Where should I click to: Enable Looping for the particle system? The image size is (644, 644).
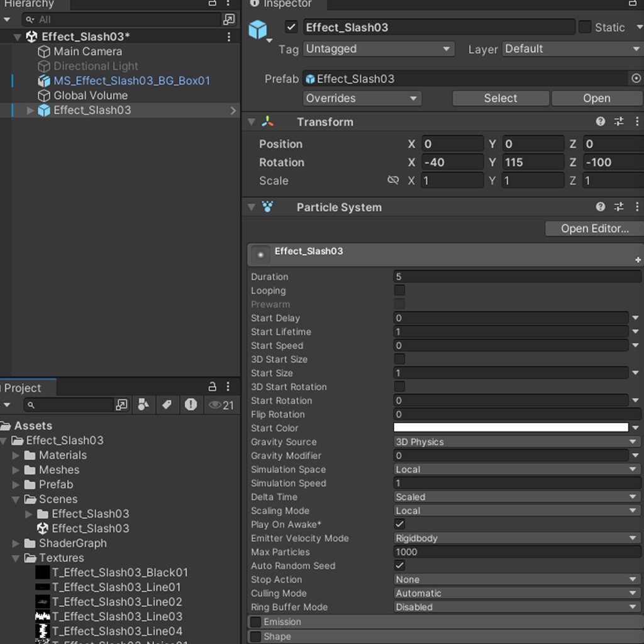tap(400, 291)
